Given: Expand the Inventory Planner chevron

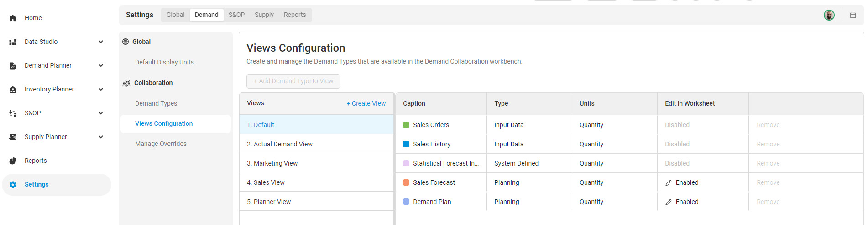Looking at the screenshot, I should click(x=101, y=89).
